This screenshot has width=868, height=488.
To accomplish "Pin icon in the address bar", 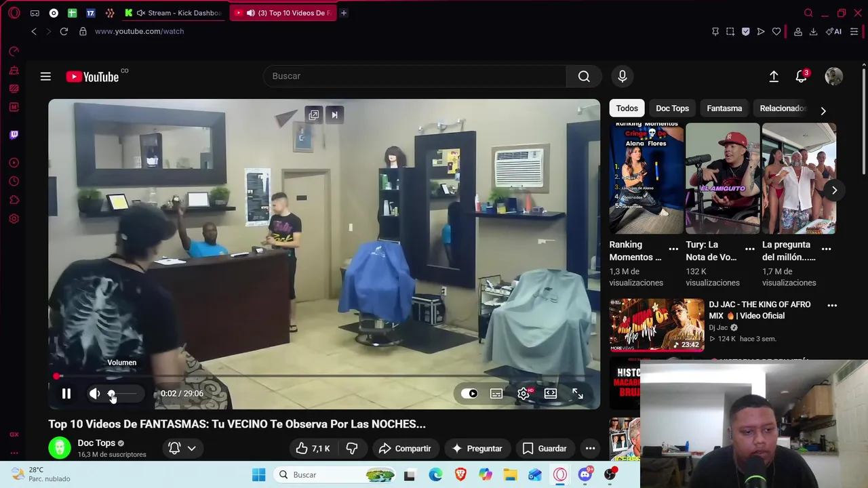I will [715, 31].
